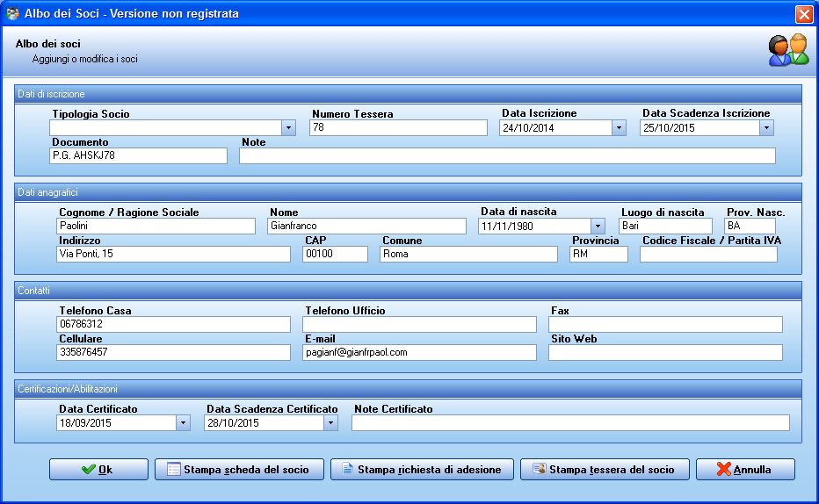Screen dimensions: 819x504
Task: Close the Albo dei Soci window
Action: pos(803,14)
